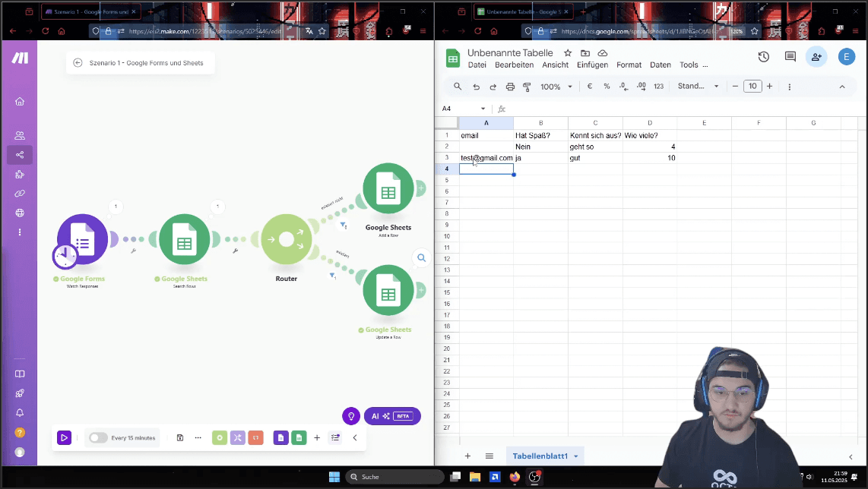Select the Google Sheets Add a Row module
The height and width of the screenshot is (489, 868).
click(388, 188)
